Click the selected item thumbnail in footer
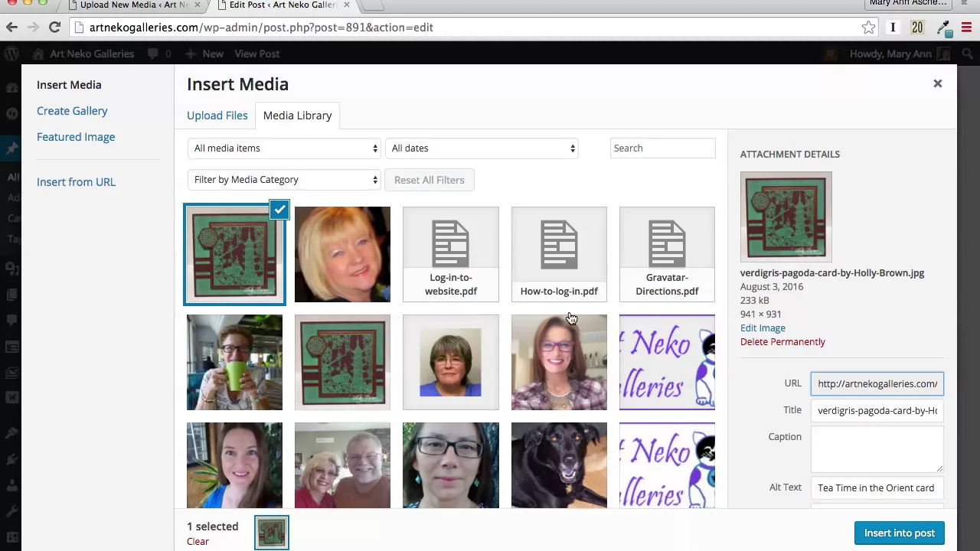Screen dimensions: 980x551 (x=272, y=533)
